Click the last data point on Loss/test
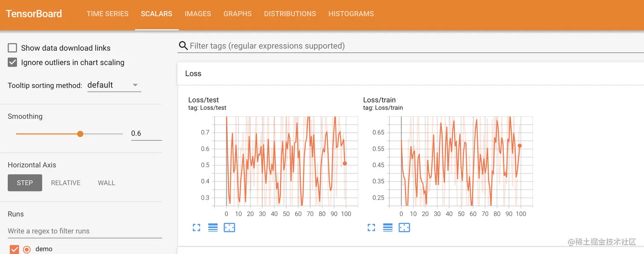The image size is (644, 254). coord(345,163)
